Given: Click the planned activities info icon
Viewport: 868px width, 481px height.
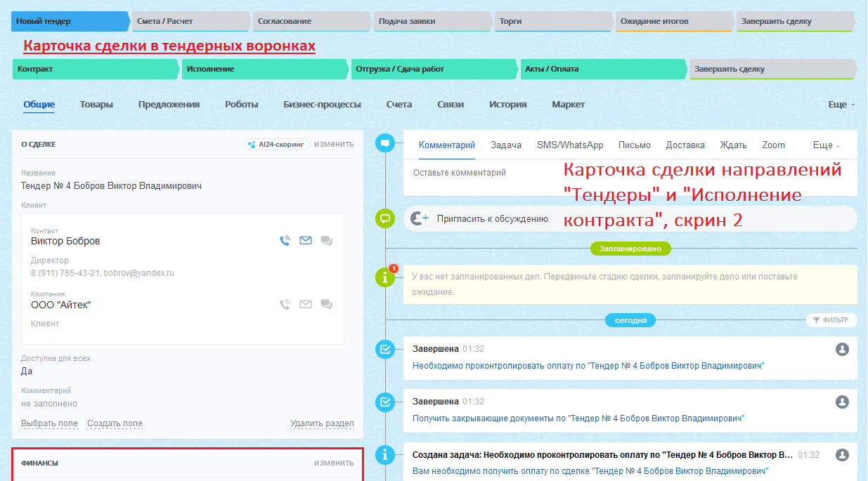Looking at the screenshot, I should tap(385, 277).
